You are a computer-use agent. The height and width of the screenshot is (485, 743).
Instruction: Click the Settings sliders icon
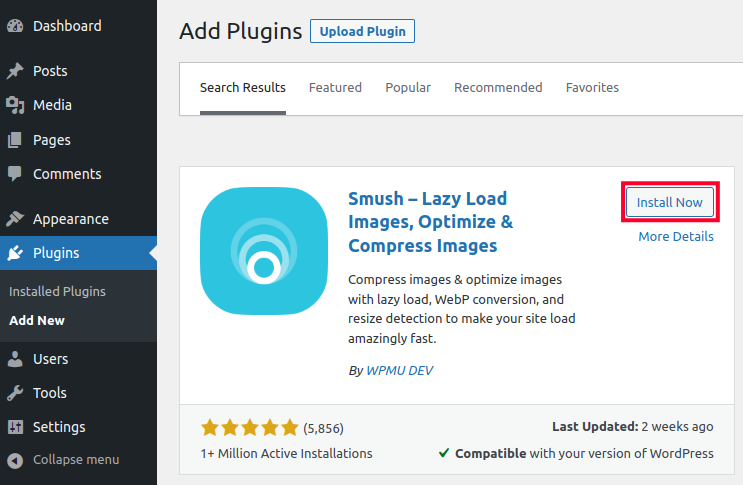point(15,427)
